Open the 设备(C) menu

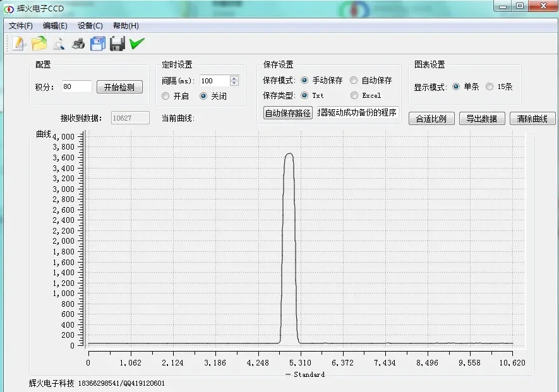[x=90, y=26]
